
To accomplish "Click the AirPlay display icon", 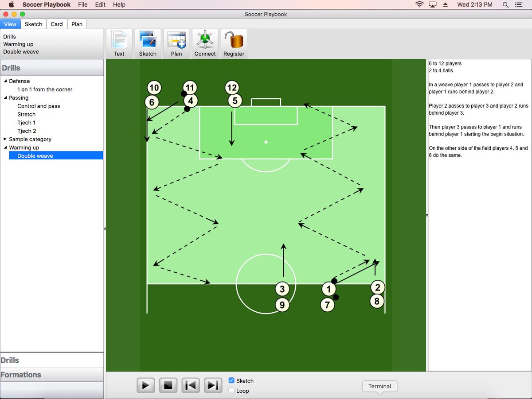I will [432, 4].
